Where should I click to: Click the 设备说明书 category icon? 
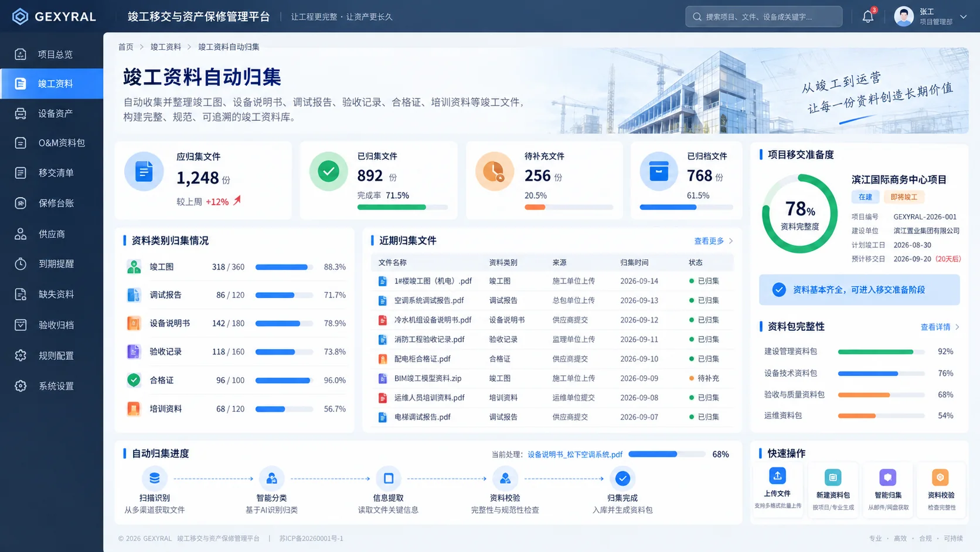(134, 323)
